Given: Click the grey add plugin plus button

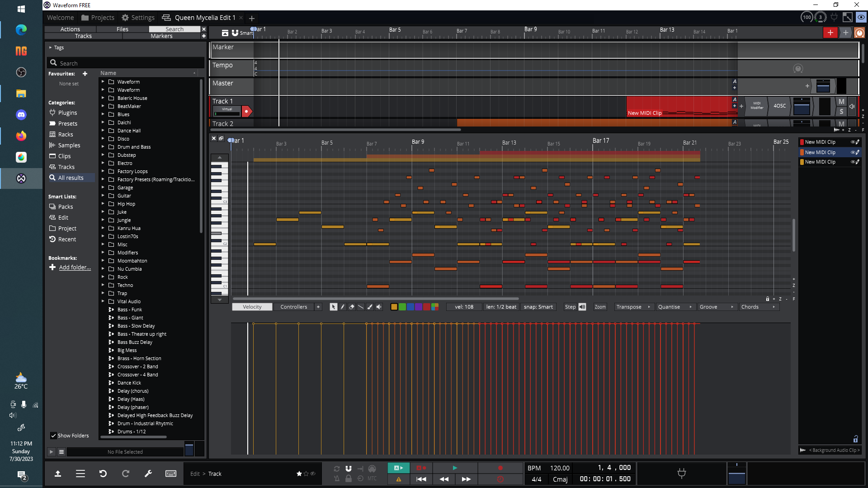Looking at the screenshot, I should pyautogui.click(x=845, y=33).
